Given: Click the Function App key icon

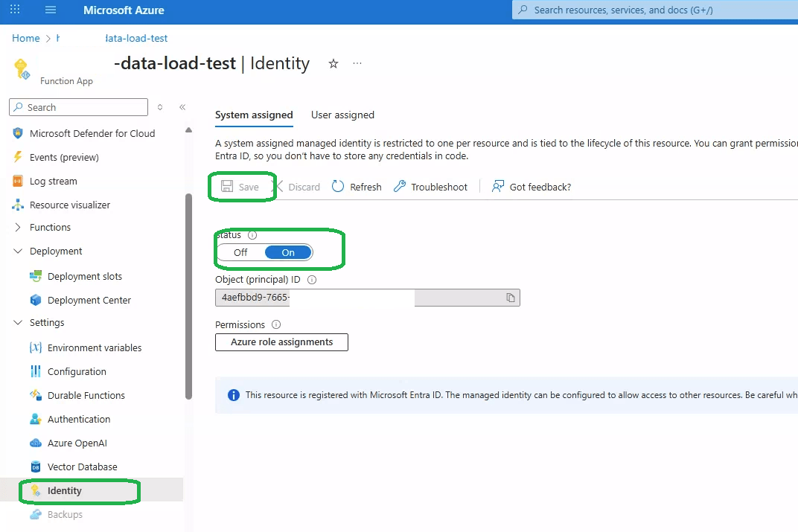Looking at the screenshot, I should pyautogui.click(x=22, y=69).
